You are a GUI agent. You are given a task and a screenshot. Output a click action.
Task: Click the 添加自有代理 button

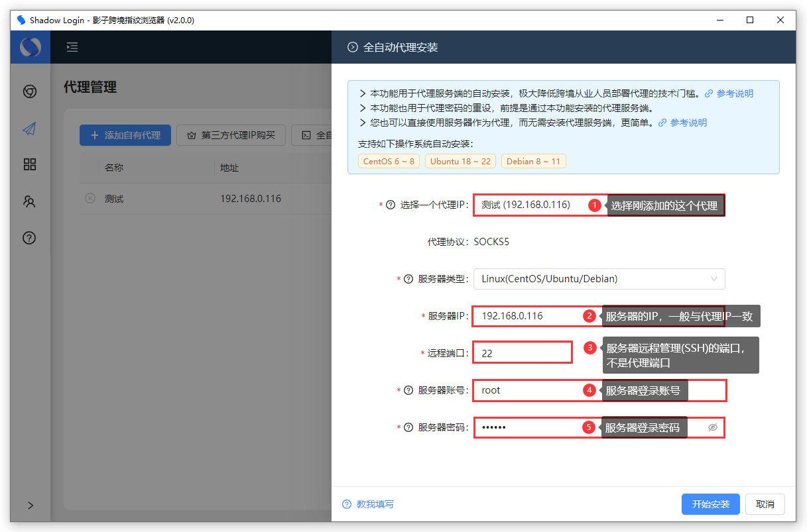point(125,135)
